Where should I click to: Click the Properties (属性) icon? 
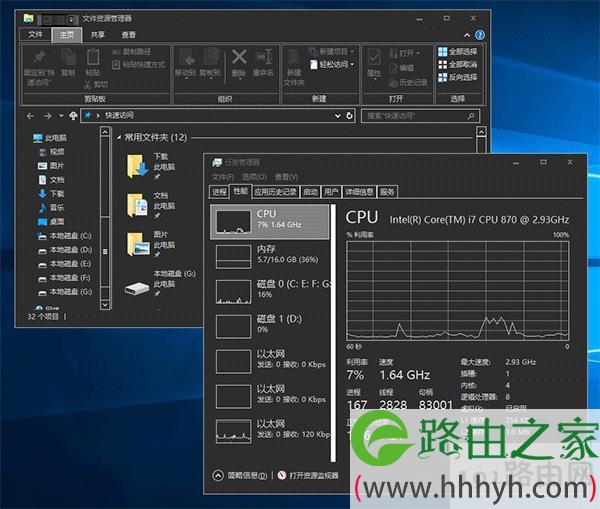coord(374,58)
